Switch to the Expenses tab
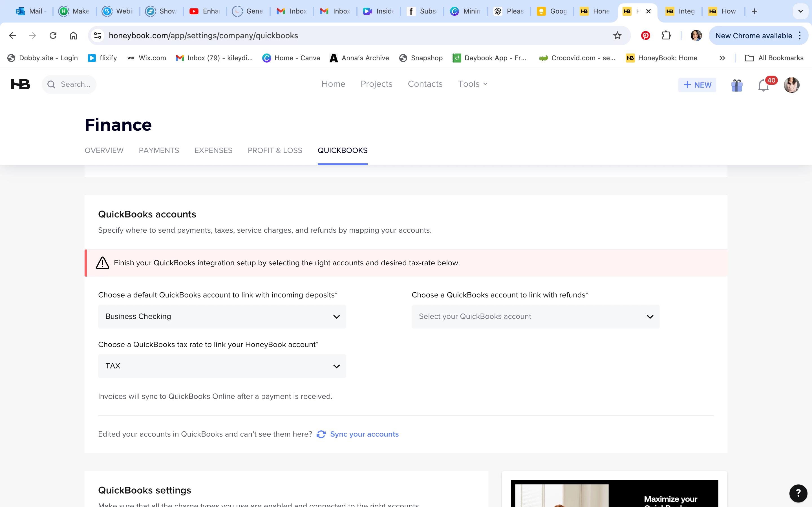 [x=213, y=151]
